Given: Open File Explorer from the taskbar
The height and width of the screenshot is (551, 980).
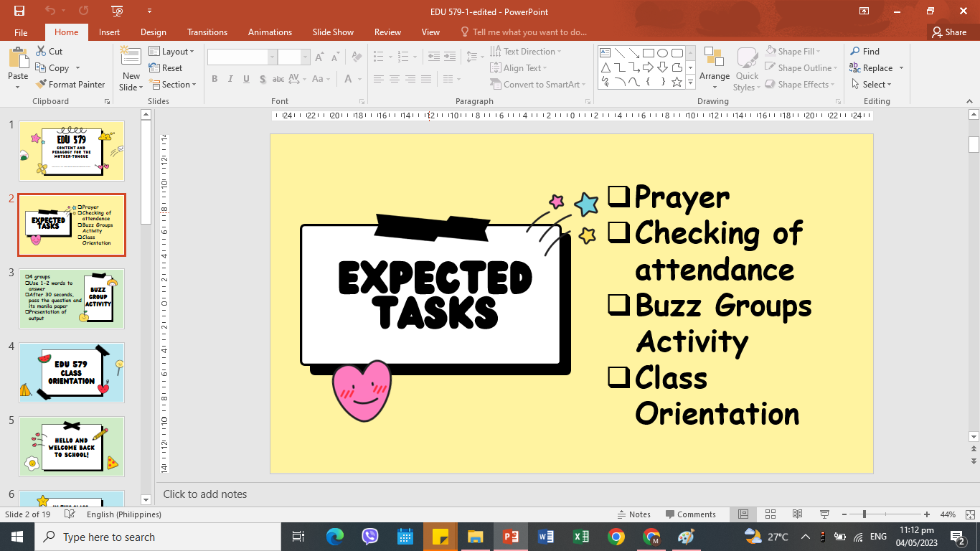Looking at the screenshot, I should tap(475, 537).
